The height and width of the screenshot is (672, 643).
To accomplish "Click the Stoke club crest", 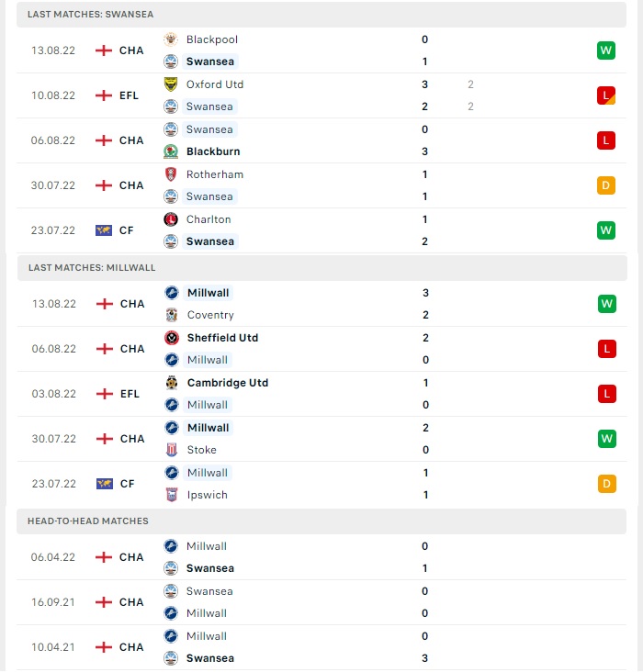I will tap(172, 450).
